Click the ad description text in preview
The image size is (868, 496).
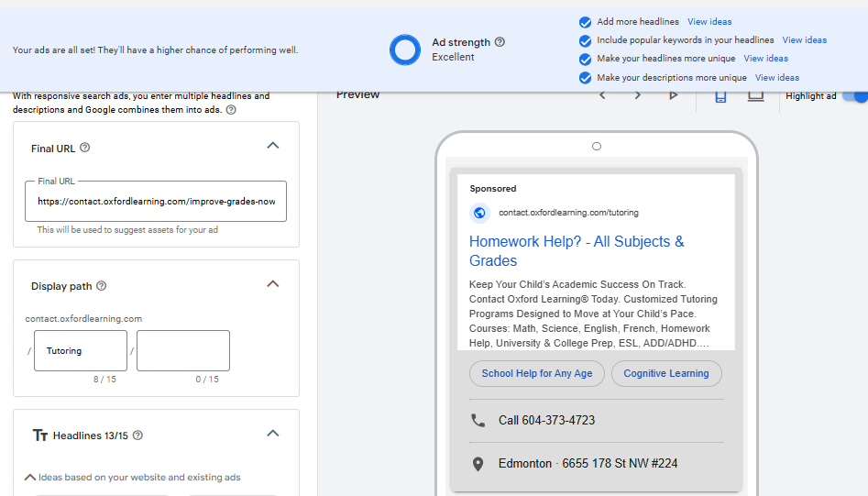593,314
